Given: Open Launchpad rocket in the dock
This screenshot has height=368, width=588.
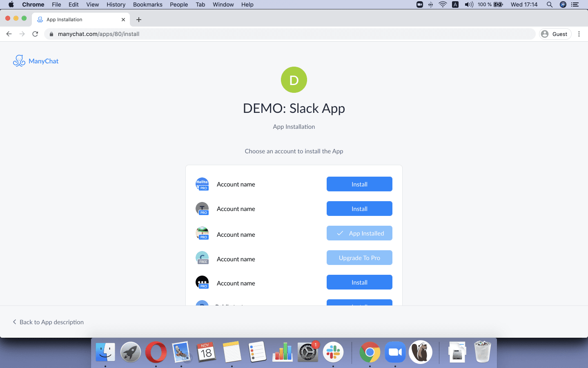Looking at the screenshot, I should [x=131, y=352].
